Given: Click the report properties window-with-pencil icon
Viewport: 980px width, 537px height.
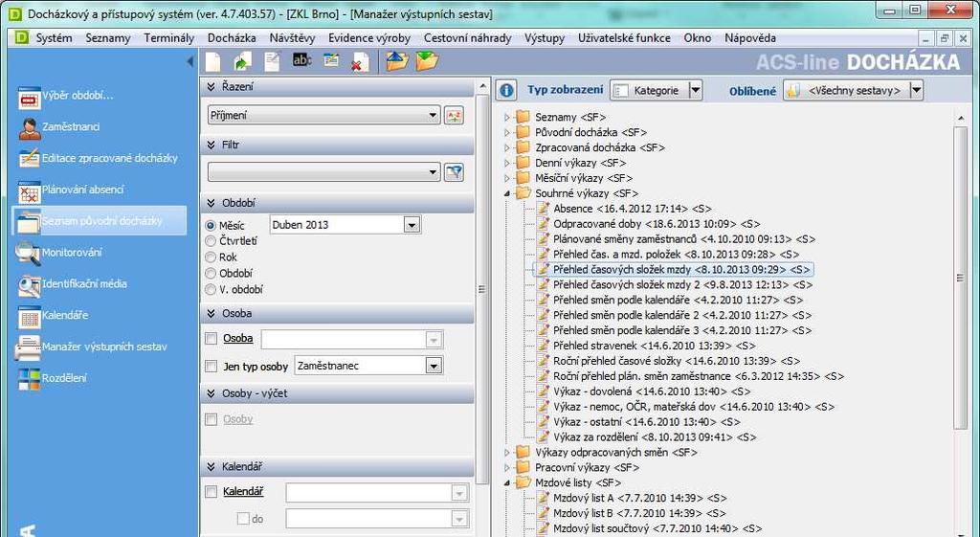Looking at the screenshot, I should (330, 60).
